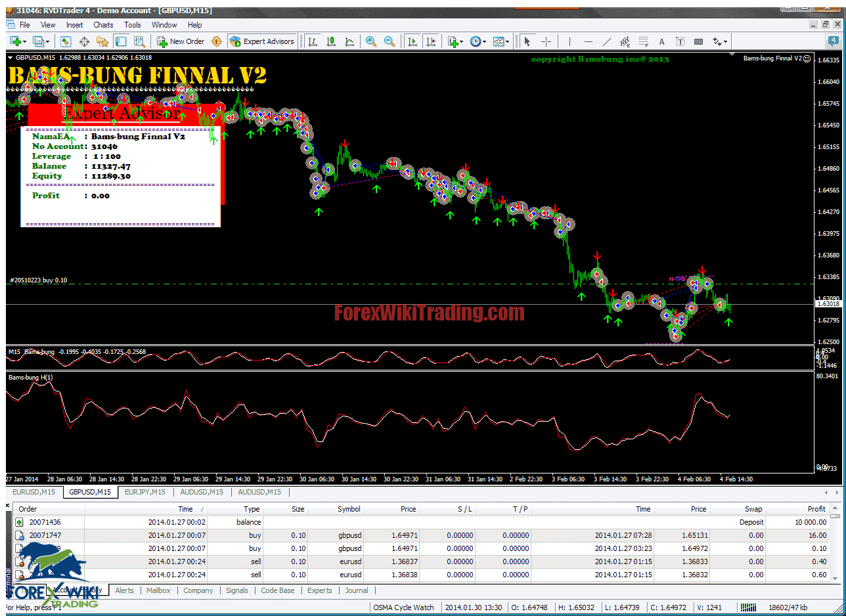The width and height of the screenshot is (846, 616).
Task: Open the Help menu
Action: (195, 25)
